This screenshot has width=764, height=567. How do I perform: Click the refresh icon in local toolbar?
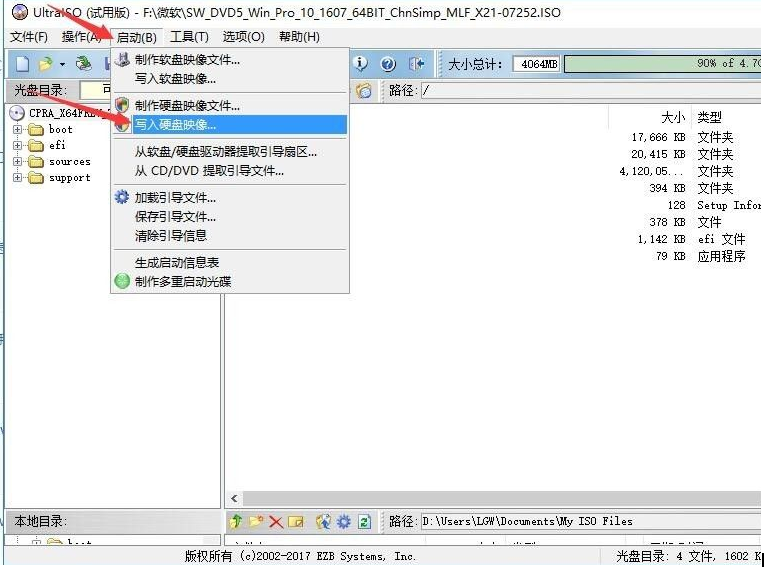(x=365, y=521)
